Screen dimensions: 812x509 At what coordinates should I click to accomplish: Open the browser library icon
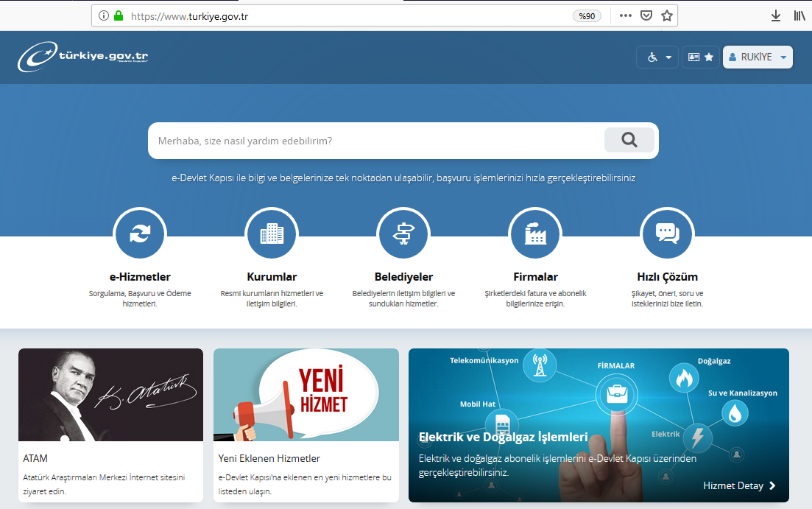pyautogui.click(x=799, y=15)
